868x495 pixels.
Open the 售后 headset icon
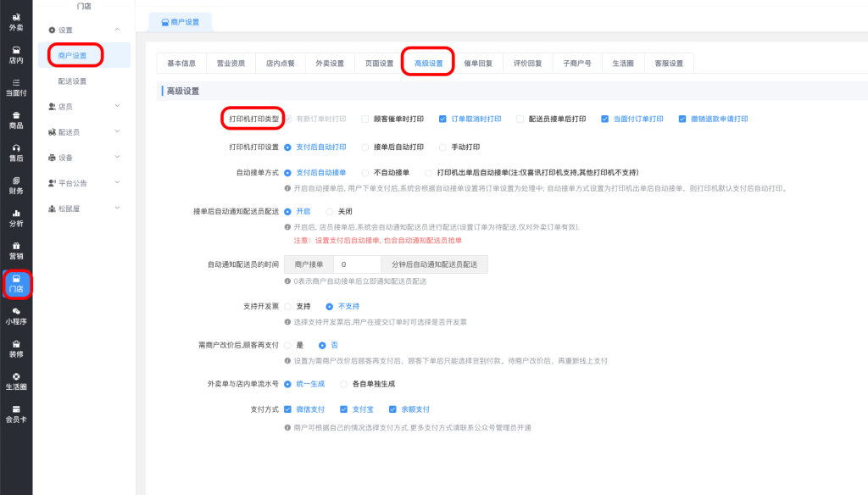[16, 152]
